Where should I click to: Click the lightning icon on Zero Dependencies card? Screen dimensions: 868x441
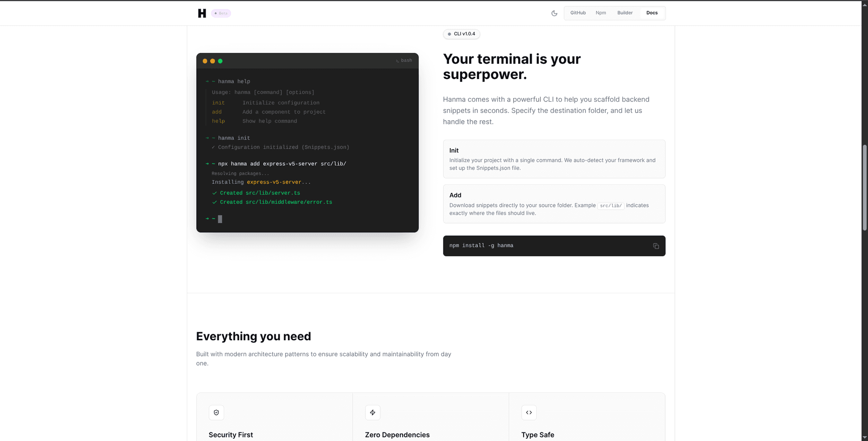point(373,413)
